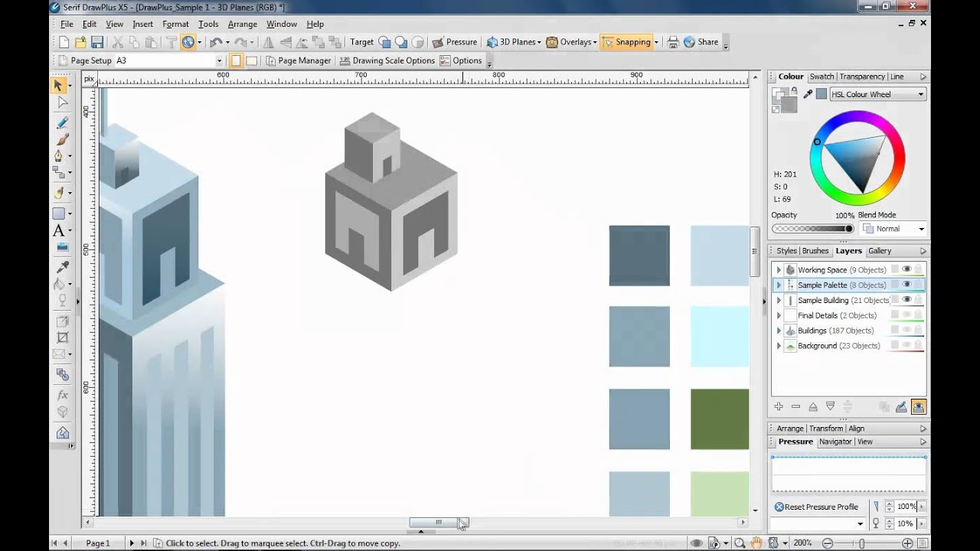Expand the Working Space layer
The width and height of the screenshot is (980, 551).
[779, 269]
